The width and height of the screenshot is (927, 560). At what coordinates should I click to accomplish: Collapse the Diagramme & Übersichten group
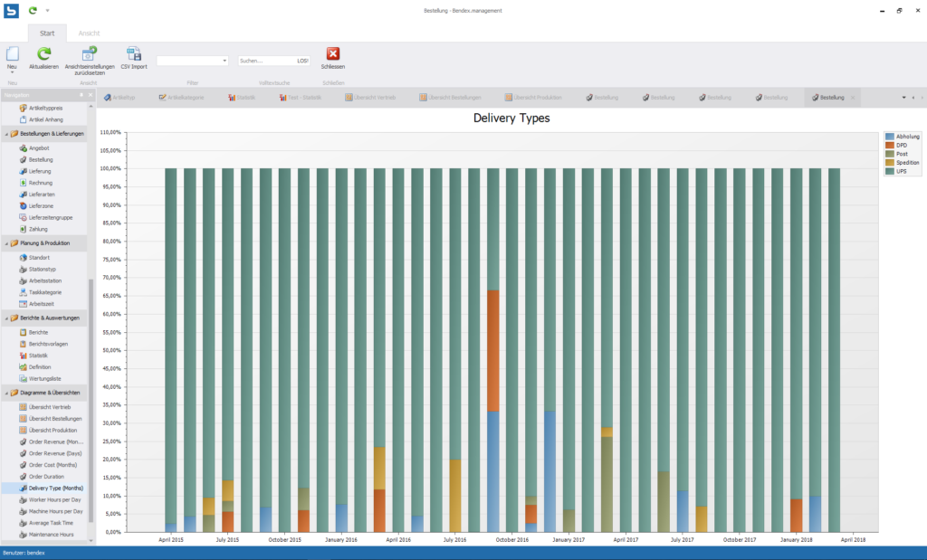click(6, 393)
